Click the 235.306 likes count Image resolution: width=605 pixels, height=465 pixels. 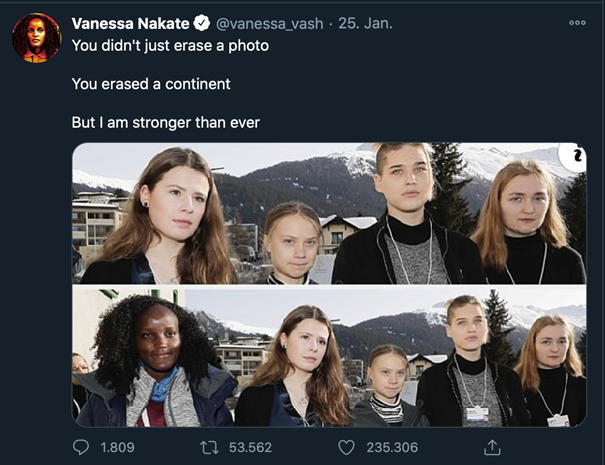392,447
